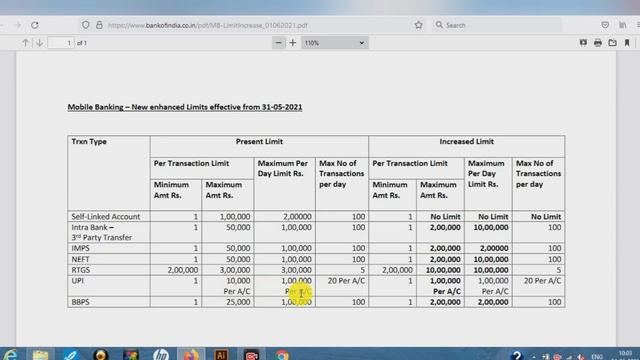Open PDF current view bookmark icon
This screenshot has width=640, height=360.
(x=627, y=42)
